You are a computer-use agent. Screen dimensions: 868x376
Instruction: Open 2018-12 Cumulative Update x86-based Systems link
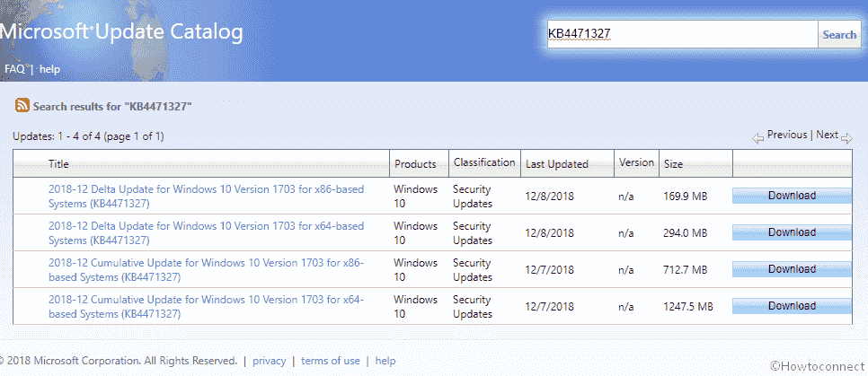[x=206, y=270]
